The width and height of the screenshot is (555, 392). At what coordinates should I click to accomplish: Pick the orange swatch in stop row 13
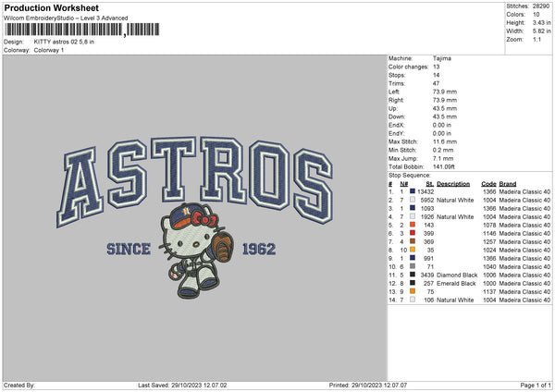[x=413, y=291]
